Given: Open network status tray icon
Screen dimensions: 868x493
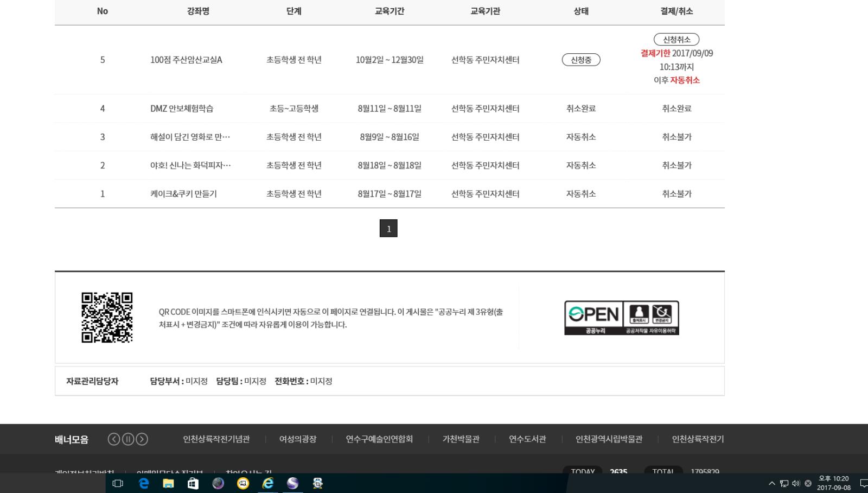Looking at the screenshot, I should pyautogui.click(x=784, y=483).
